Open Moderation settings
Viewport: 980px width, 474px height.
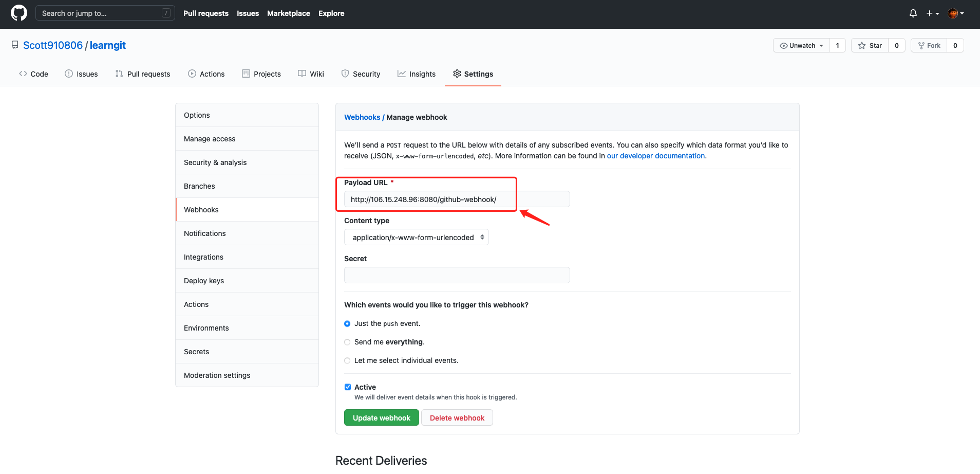coord(247,375)
